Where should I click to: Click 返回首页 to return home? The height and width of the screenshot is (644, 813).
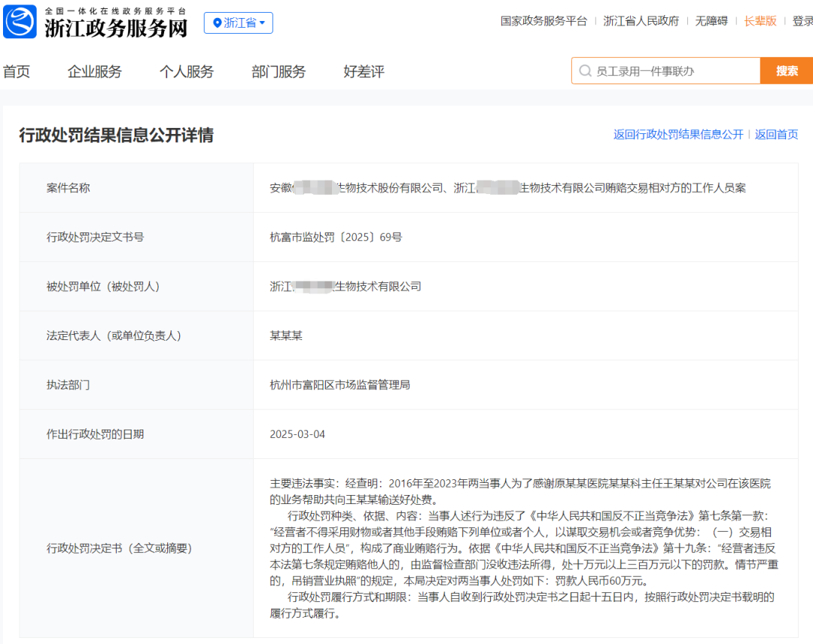(776, 135)
